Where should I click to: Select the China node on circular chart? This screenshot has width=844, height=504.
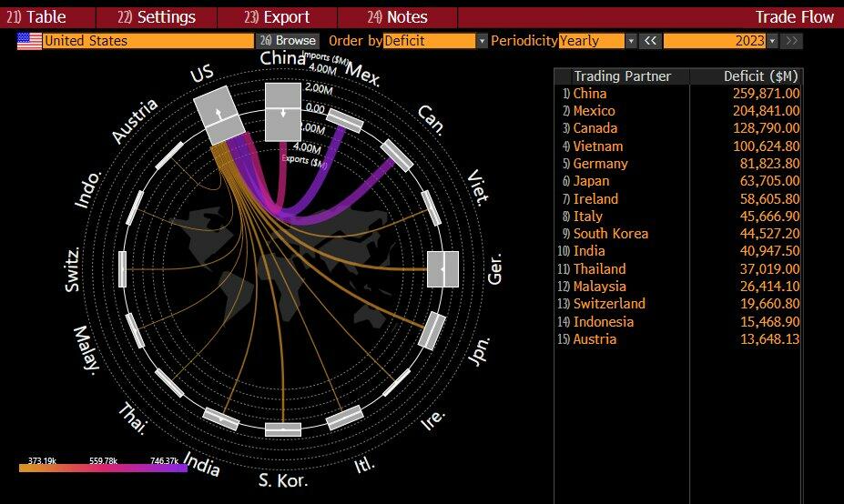click(282, 111)
